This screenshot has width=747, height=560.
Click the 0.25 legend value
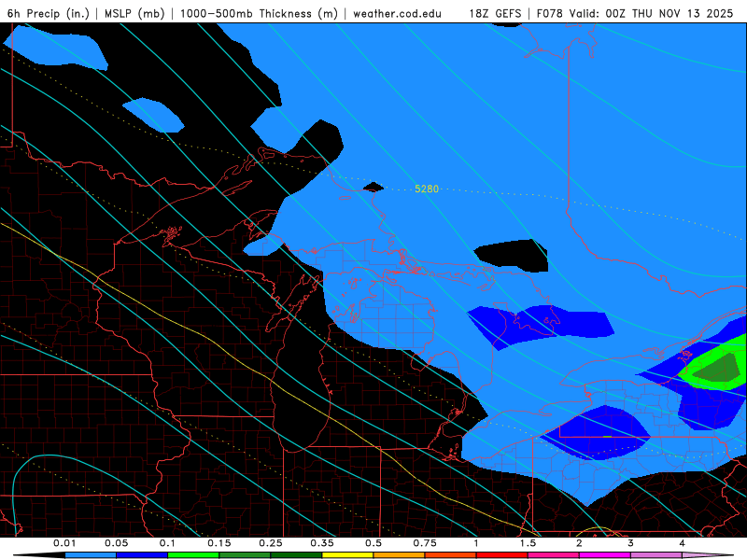(271, 543)
